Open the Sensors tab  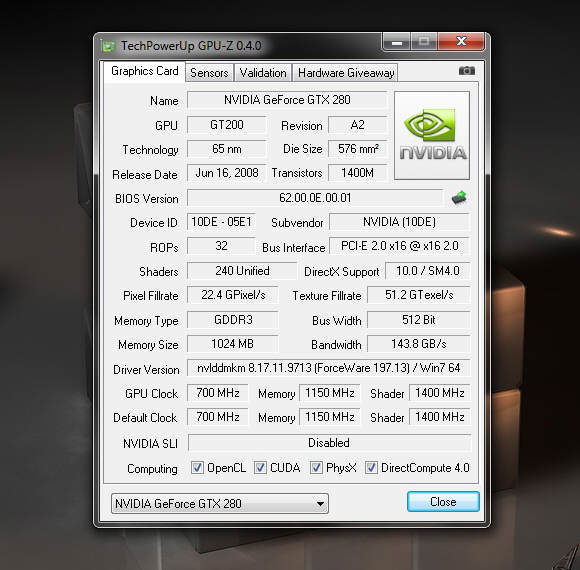tap(209, 73)
